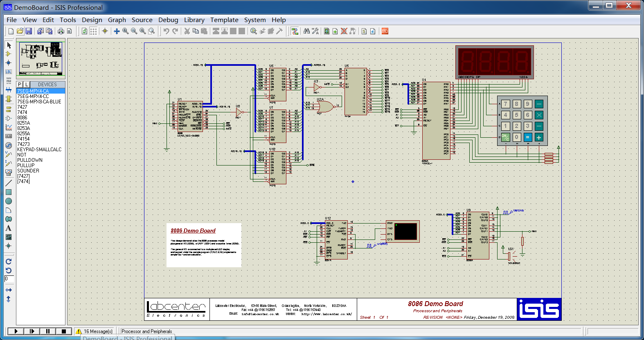Select the 2D text 'A' tool
Image resolution: width=644 pixels, height=340 pixels.
click(8, 228)
